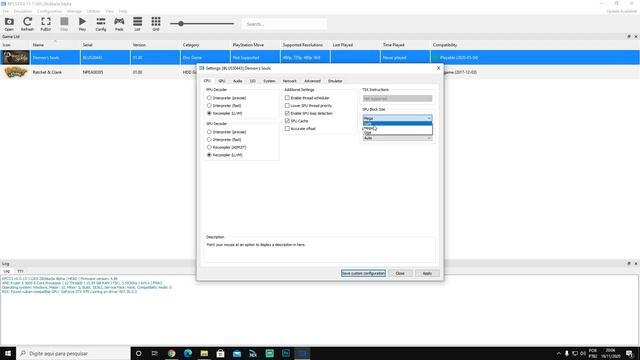Enable thread scheduler checkbox
The height and width of the screenshot is (360, 640).
pos(287,98)
